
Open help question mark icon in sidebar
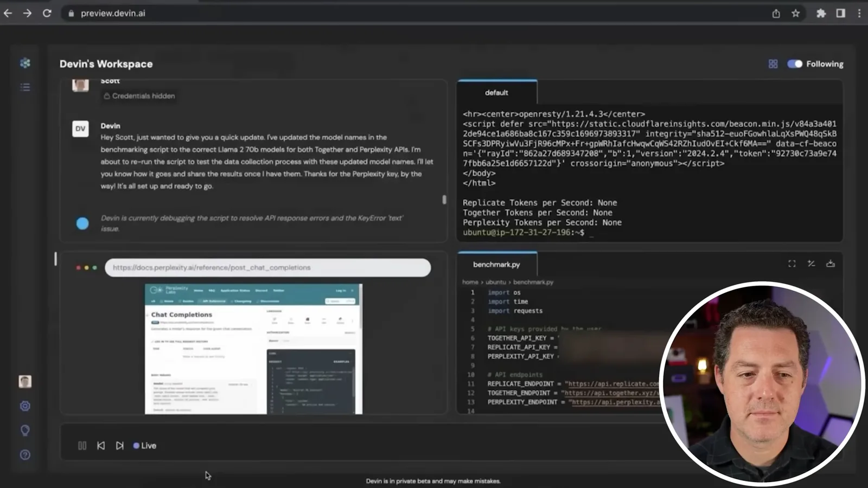(x=25, y=454)
